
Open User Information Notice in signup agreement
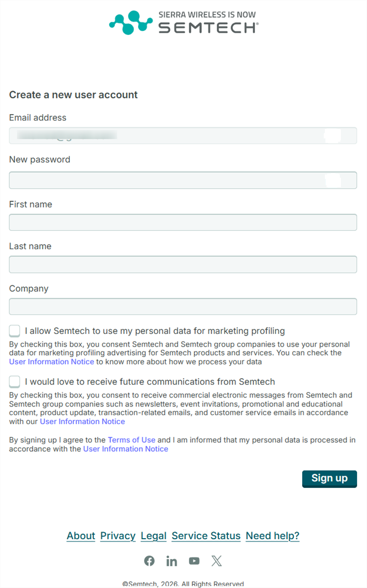125,449
